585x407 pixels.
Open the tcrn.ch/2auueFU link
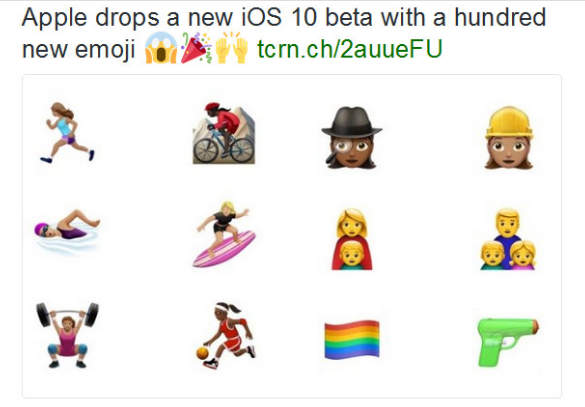pyautogui.click(x=350, y=49)
